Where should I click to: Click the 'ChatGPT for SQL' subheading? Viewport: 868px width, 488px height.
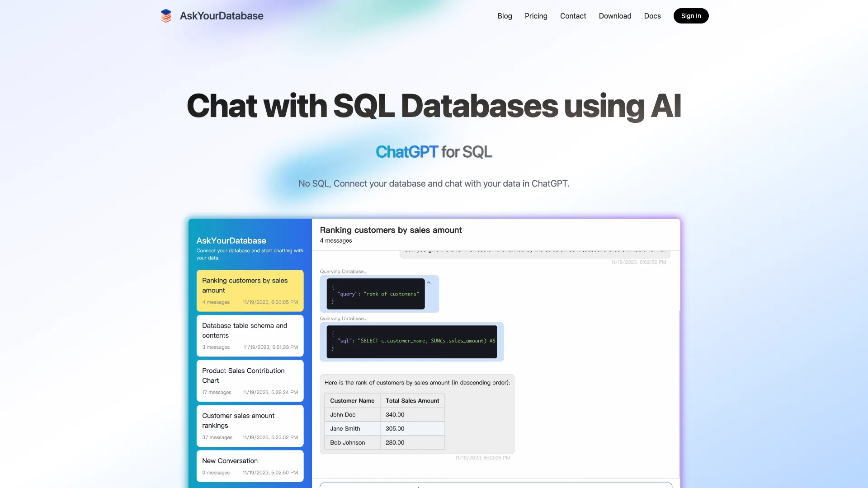434,152
